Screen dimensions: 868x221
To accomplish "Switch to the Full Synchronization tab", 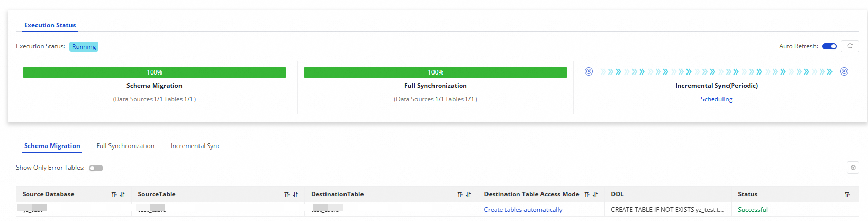I will click(125, 146).
